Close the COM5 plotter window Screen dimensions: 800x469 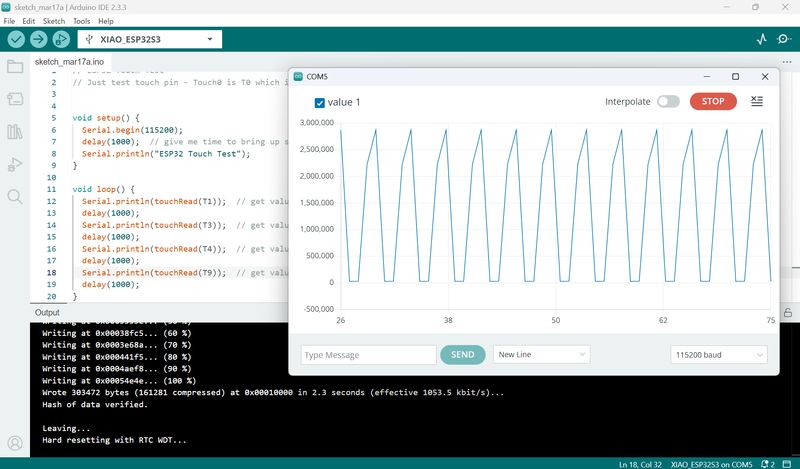(x=765, y=77)
